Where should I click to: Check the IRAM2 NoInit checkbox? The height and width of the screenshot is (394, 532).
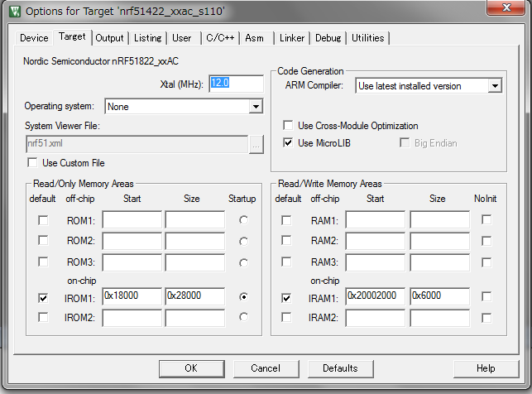tap(486, 318)
